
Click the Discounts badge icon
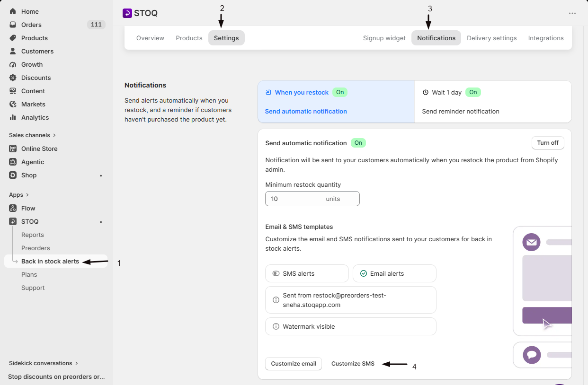(x=13, y=78)
